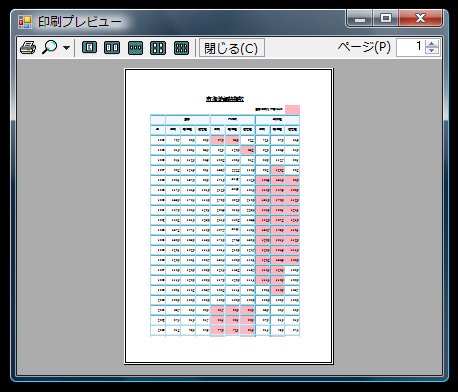Select the two-page layout icon

(112, 48)
